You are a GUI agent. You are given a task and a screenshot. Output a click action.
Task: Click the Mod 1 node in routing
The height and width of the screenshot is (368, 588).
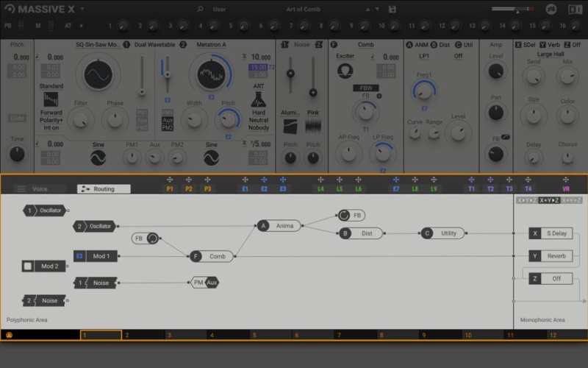(96, 256)
